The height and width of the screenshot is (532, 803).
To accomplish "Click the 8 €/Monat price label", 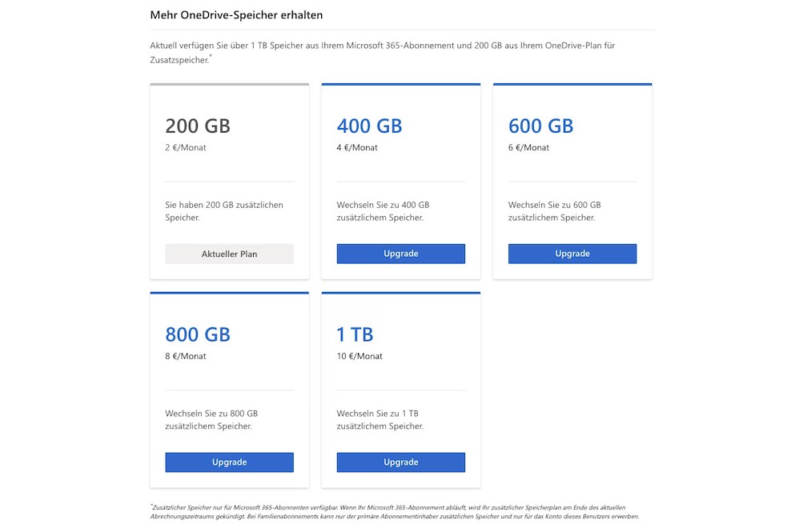I will coord(186,357).
